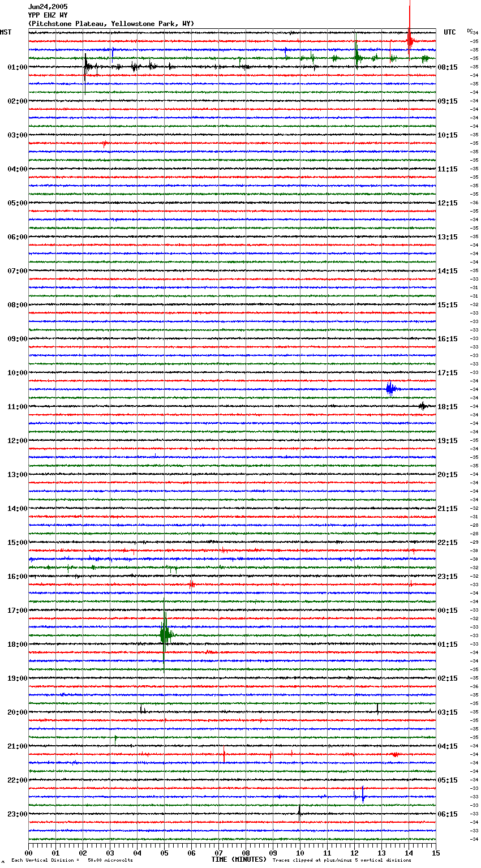Click the 15:15 UTC time label
This screenshot has height=868, width=481.
point(448,305)
